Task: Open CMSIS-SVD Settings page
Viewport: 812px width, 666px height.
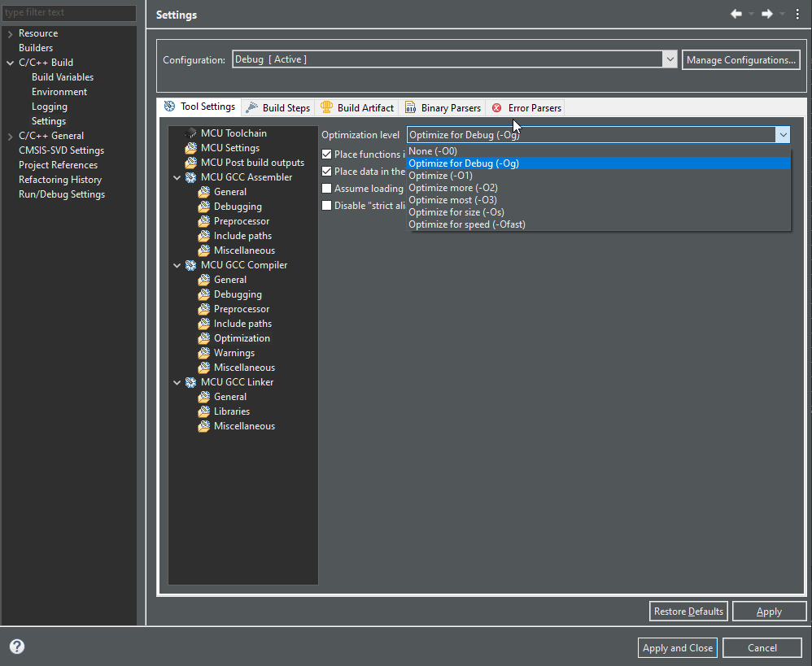Action: coord(61,150)
